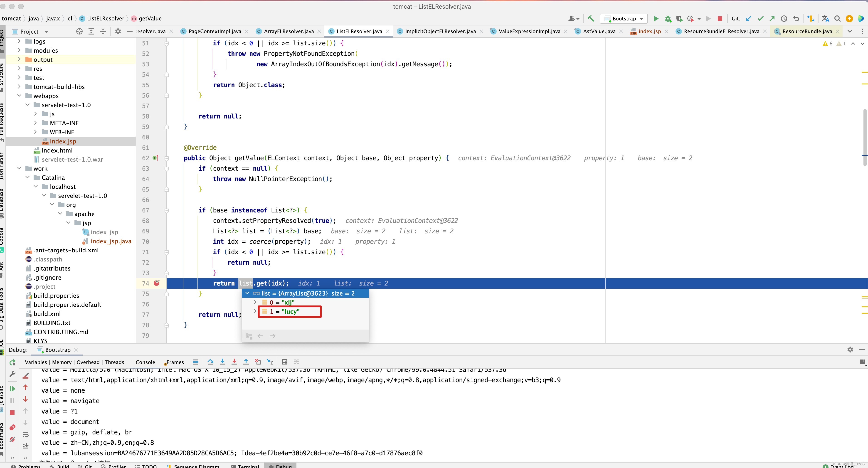This screenshot has height=468, width=868.
Task: Show hidden editor tabs chevron
Action: [849, 31]
